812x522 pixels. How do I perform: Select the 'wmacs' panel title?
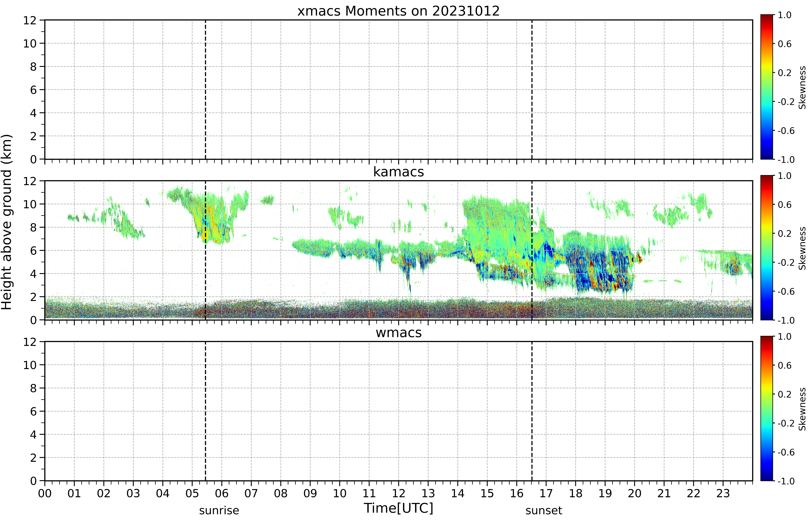point(399,333)
